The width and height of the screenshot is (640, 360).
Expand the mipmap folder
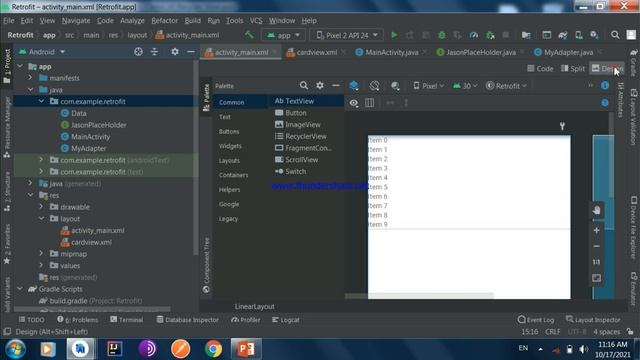[x=42, y=253]
